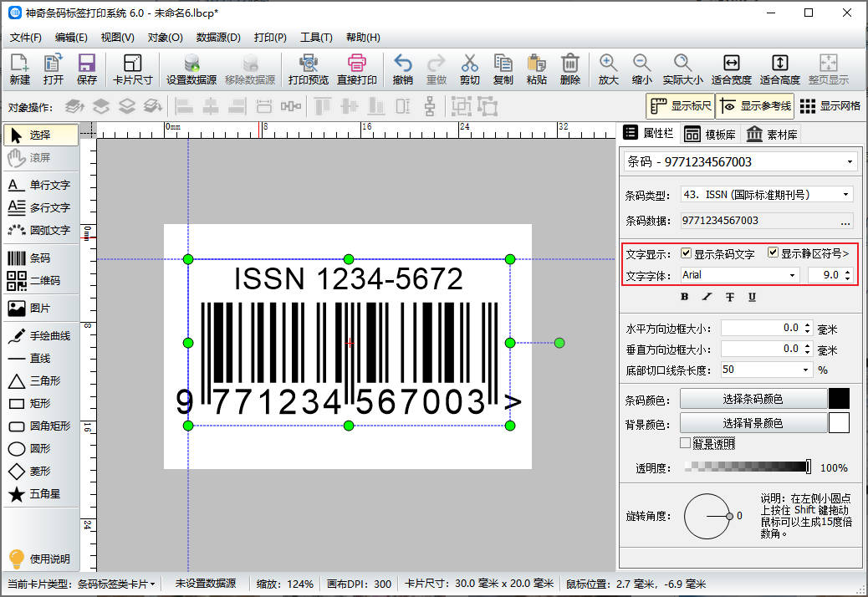Pick the 五角星 star shape tool
The width and height of the screenshot is (868, 597).
coord(41,493)
